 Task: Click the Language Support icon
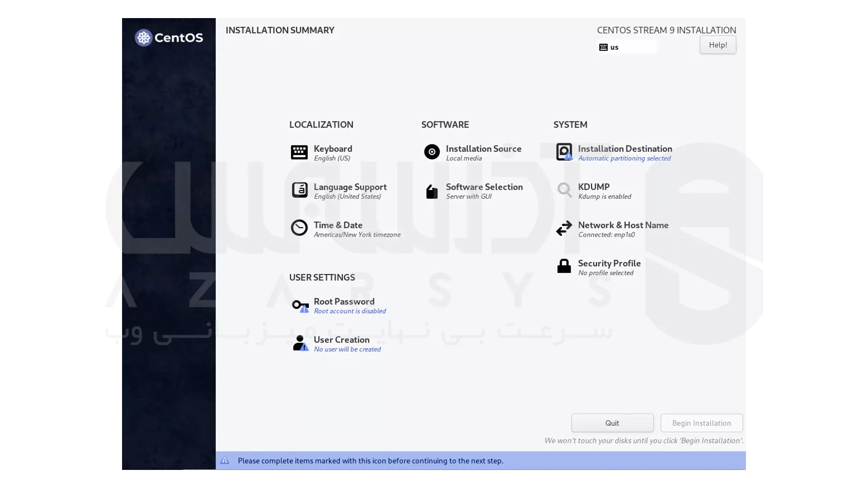pyautogui.click(x=299, y=190)
